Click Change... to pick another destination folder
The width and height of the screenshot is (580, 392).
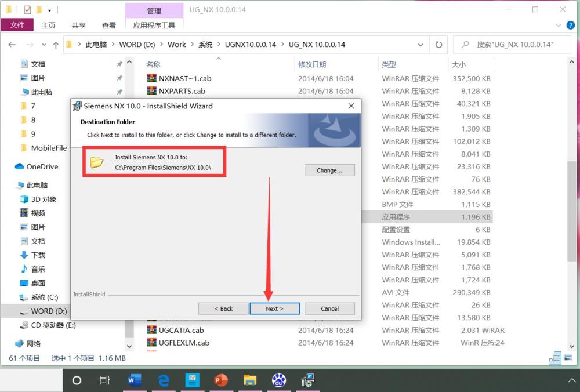tap(329, 170)
